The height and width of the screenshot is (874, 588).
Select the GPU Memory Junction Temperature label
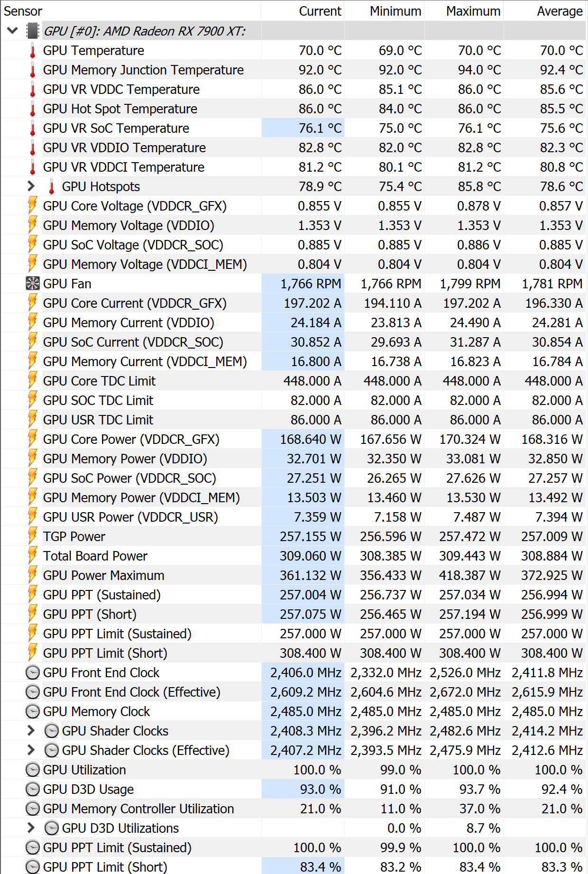click(143, 70)
